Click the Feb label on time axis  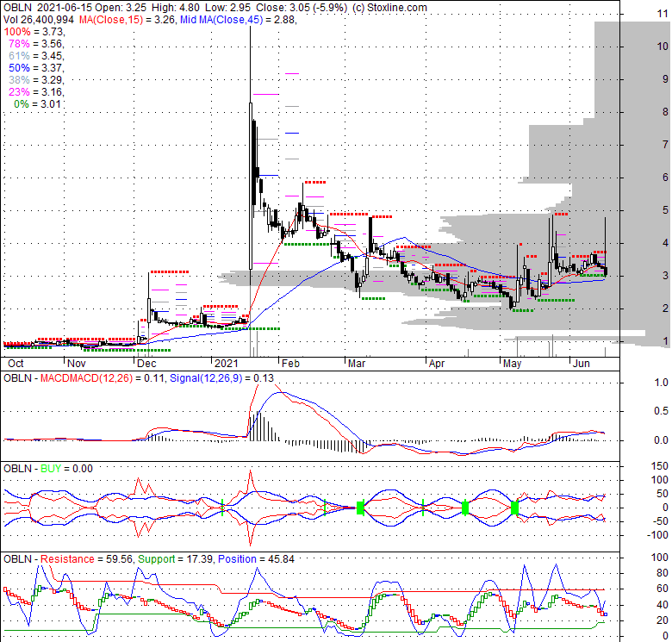coord(290,364)
